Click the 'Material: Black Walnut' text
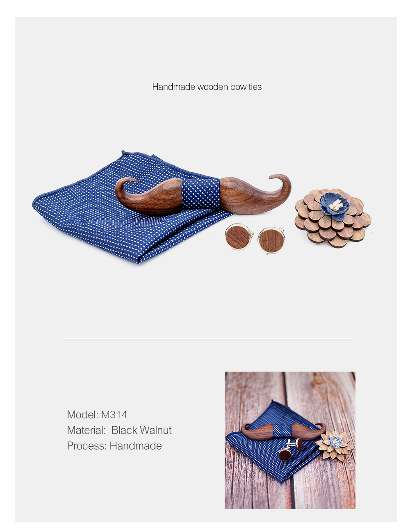 119,430
